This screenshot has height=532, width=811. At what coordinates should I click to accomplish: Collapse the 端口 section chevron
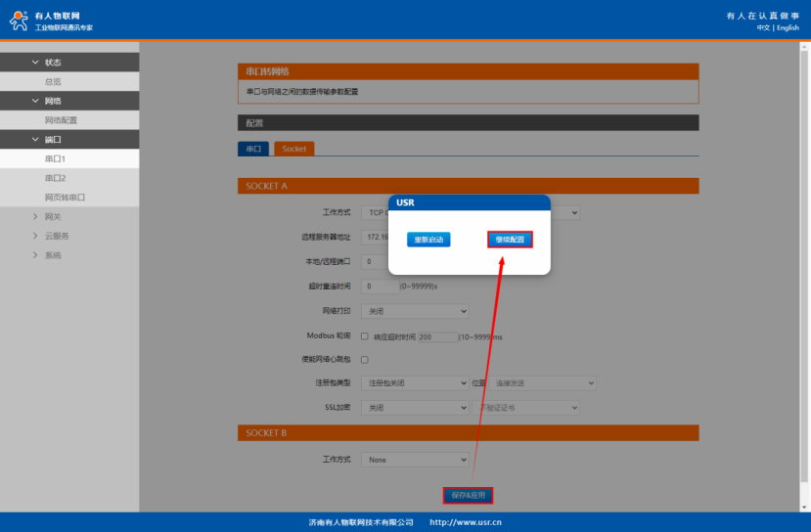[x=35, y=140]
